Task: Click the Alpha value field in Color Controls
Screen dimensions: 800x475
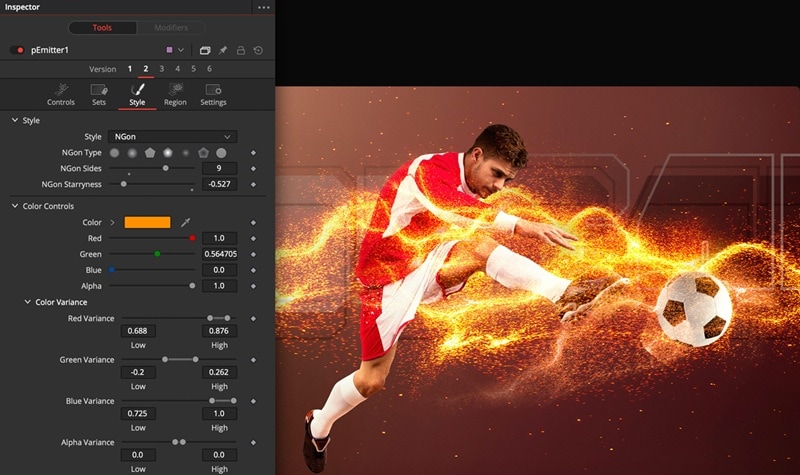Action: click(219, 286)
